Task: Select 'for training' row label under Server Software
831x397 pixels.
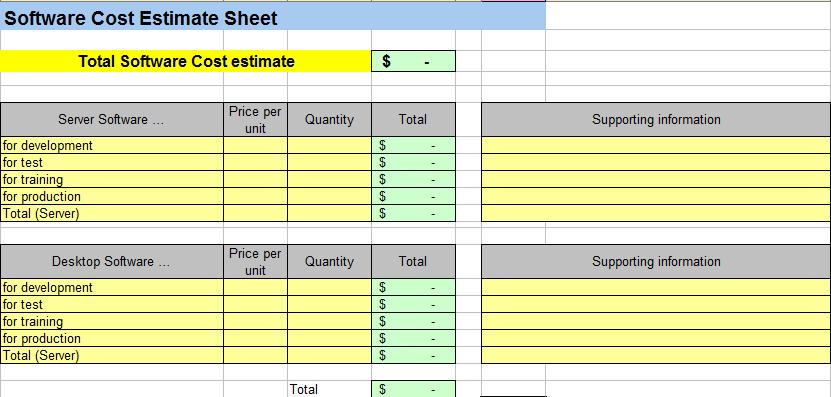Action: pyautogui.click(x=112, y=179)
